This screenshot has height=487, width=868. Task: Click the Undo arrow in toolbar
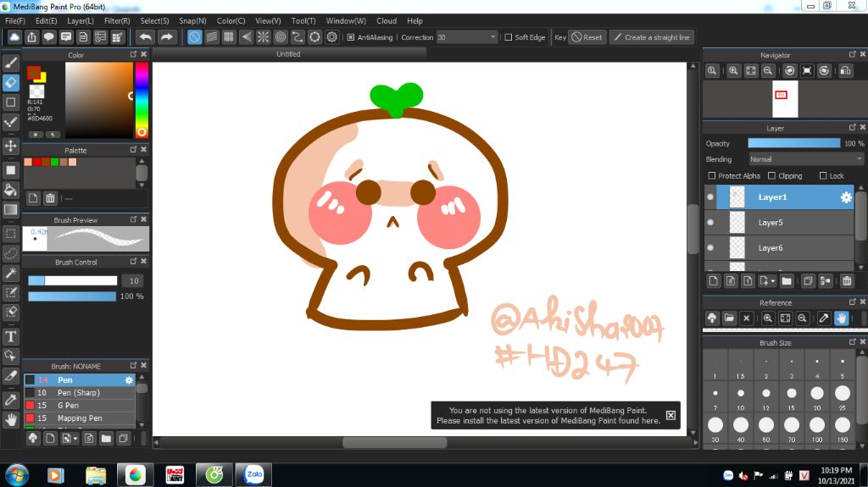pos(146,37)
